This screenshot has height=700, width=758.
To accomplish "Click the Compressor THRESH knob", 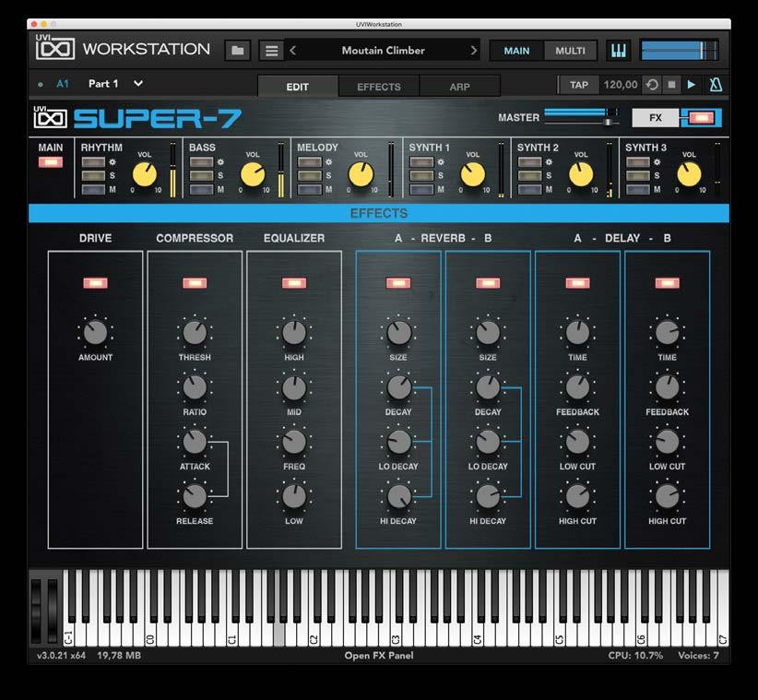I will pyautogui.click(x=195, y=333).
